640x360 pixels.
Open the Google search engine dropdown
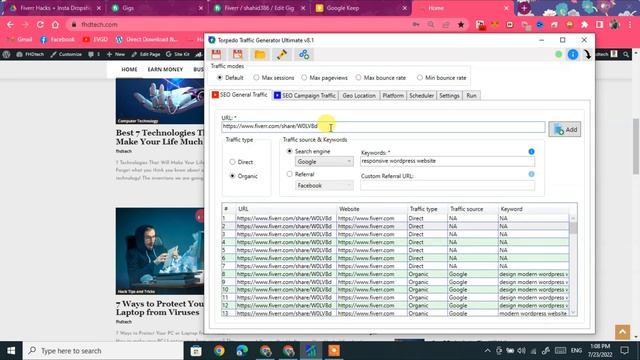[324, 162]
